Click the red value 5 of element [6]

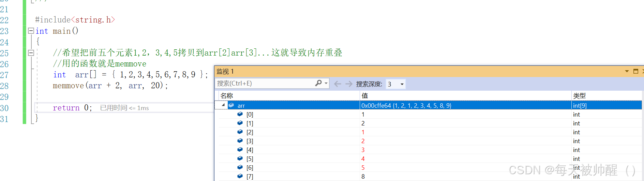[363, 168]
